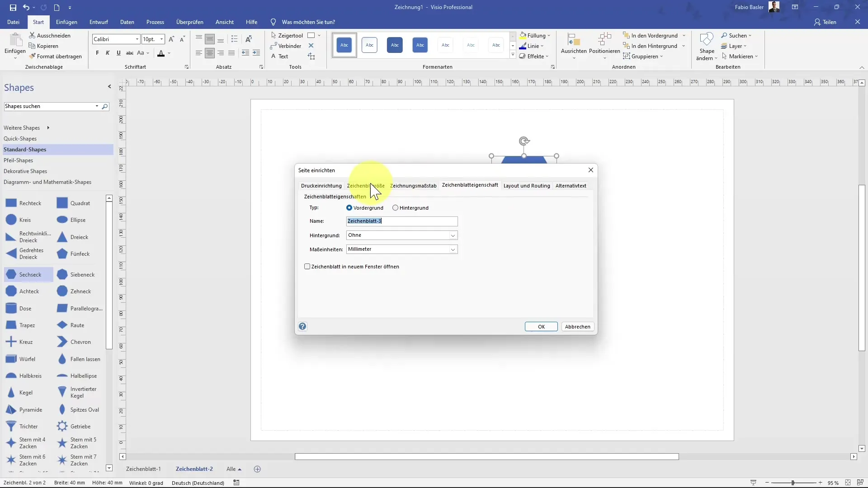Switch to Zeichenblatt-1 page tab
This screenshot has width=868, height=488.
tap(143, 469)
